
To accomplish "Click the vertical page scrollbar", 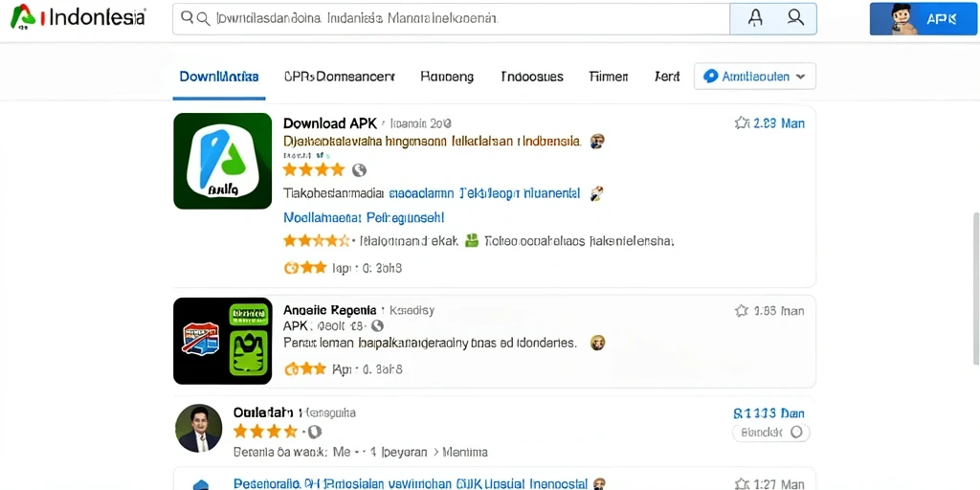I will tap(976, 287).
